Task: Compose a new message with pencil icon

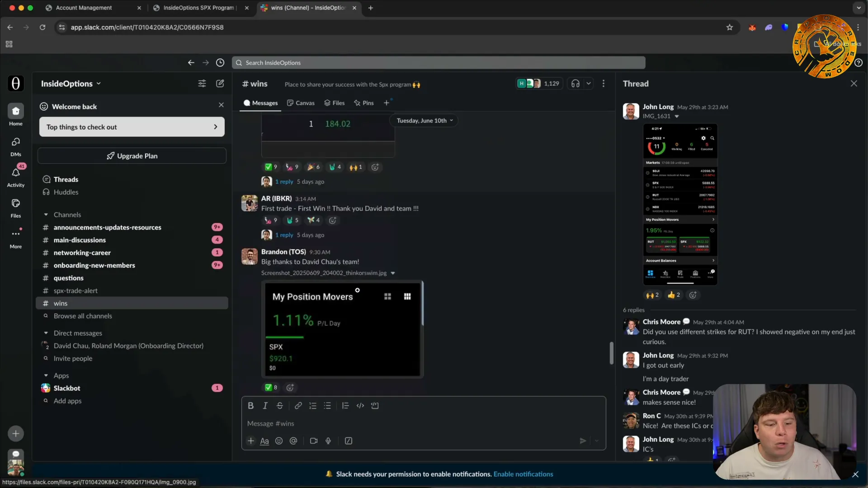Action: (220, 84)
